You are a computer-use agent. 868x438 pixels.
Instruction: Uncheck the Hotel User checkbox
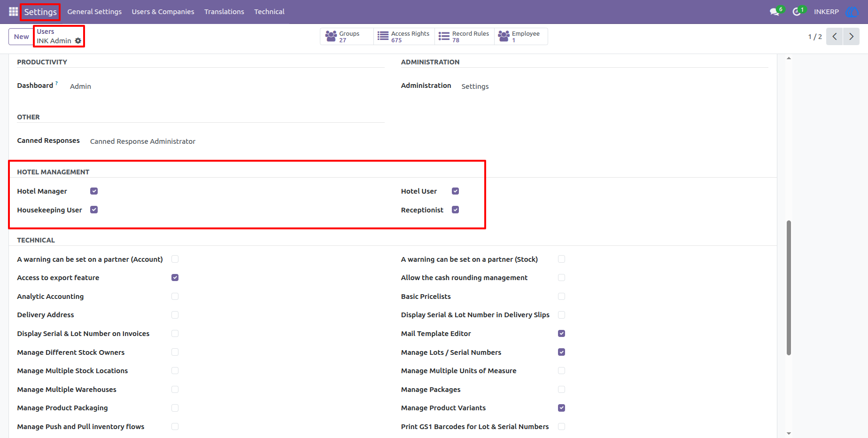click(455, 191)
